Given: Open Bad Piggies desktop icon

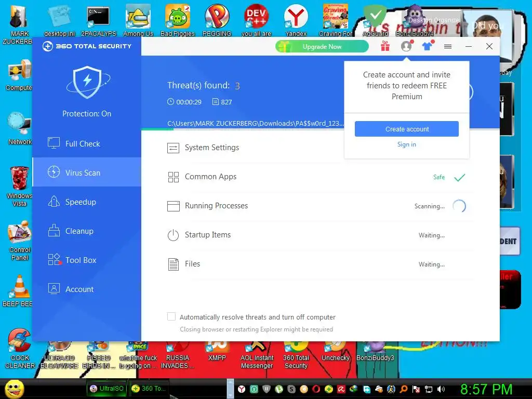Looking at the screenshot, I should click(178, 21).
